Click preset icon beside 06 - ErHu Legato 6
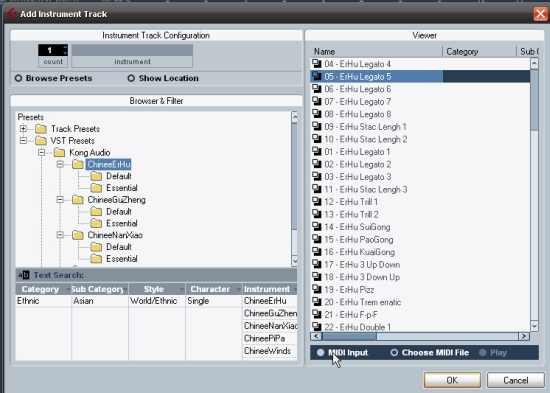The image size is (550, 393). click(x=317, y=89)
